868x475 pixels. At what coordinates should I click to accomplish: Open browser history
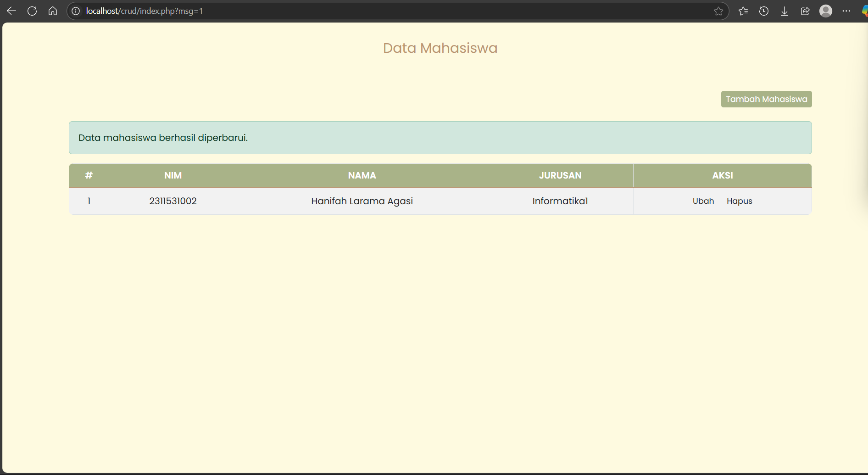pos(764,11)
